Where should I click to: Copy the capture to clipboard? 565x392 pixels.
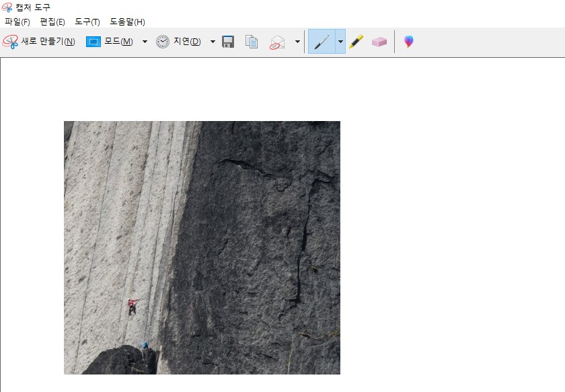252,42
